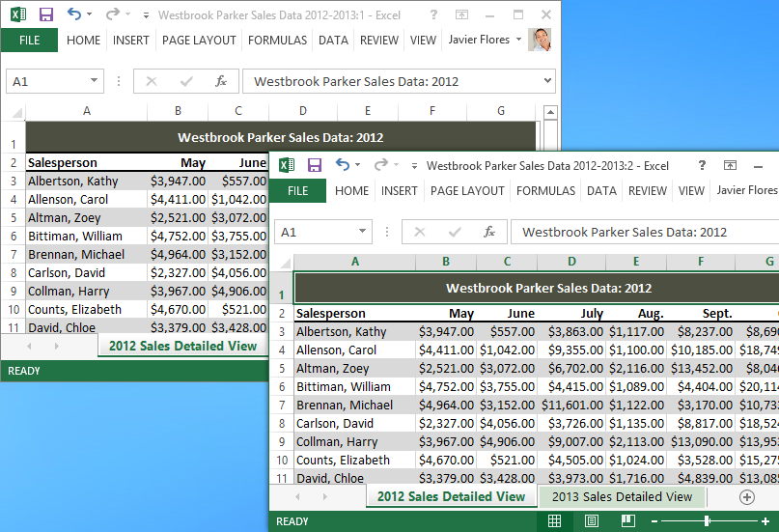Click Select All corner in back window
Image resolution: width=779 pixels, height=532 pixels.
pos(16,113)
